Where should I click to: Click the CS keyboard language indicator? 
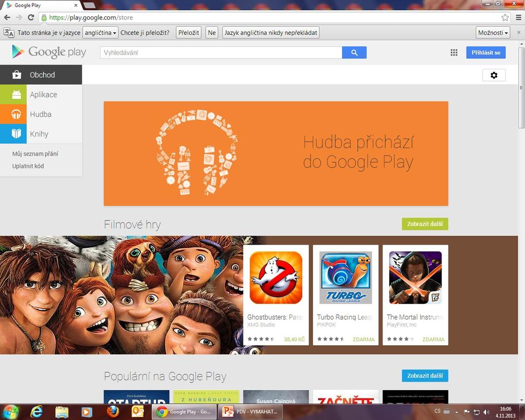point(437,411)
